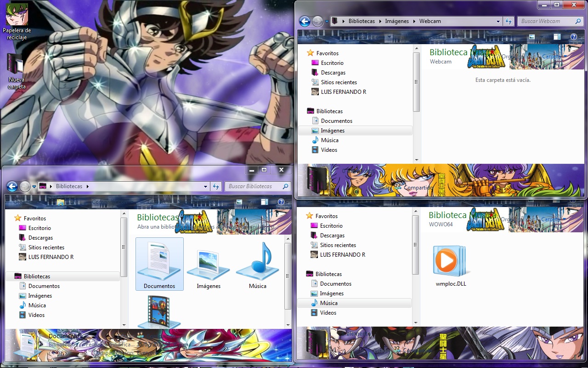Image resolution: width=588 pixels, height=368 pixels.
Task: Change view icon in Bibliotecas window toolbar
Action: pos(239,202)
